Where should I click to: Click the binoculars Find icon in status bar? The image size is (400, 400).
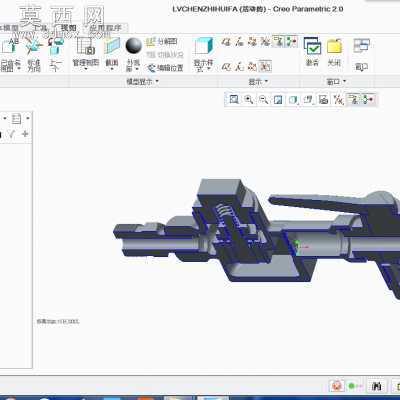coord(376,386)
